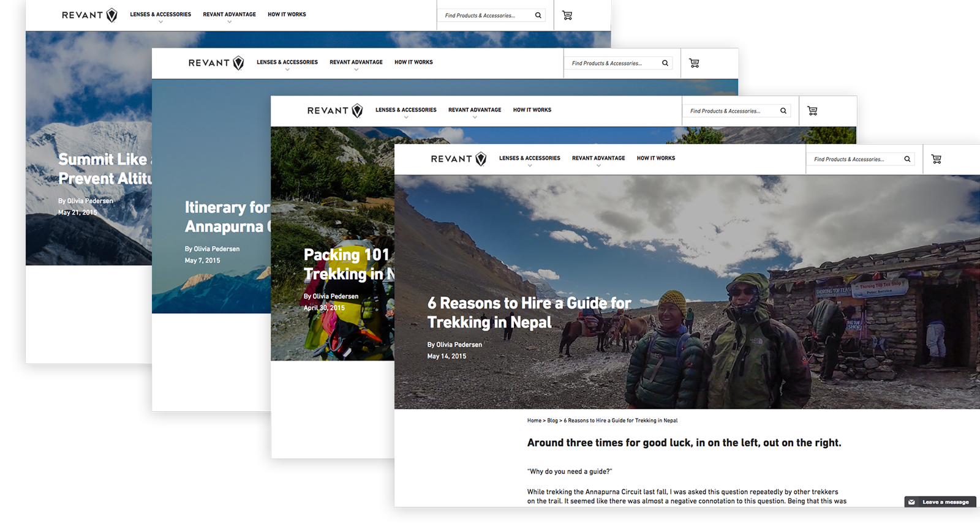The width and height of the screenshot is (980, 532).
Task: Click the date 'April 30, 2015' on the Packing 101 page
Action: (x=324, y=308)
